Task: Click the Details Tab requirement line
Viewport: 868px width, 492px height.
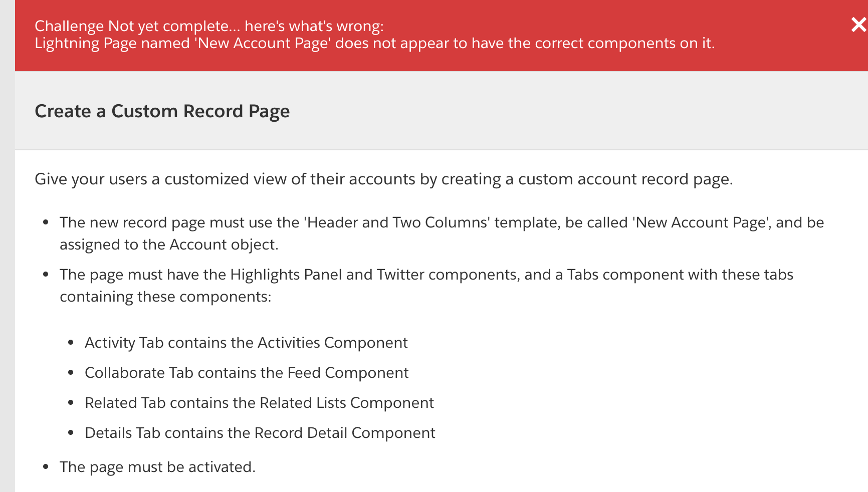Action: [260, 433]
